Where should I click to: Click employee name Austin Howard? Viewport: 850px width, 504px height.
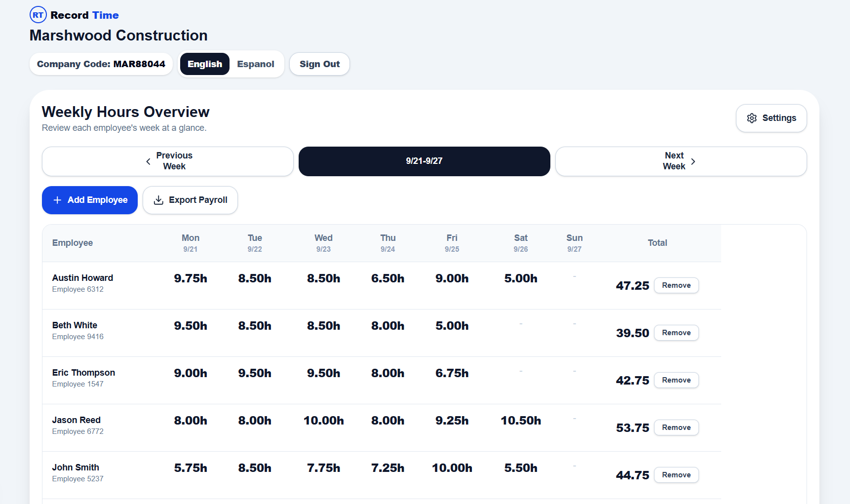coord(82,278)
